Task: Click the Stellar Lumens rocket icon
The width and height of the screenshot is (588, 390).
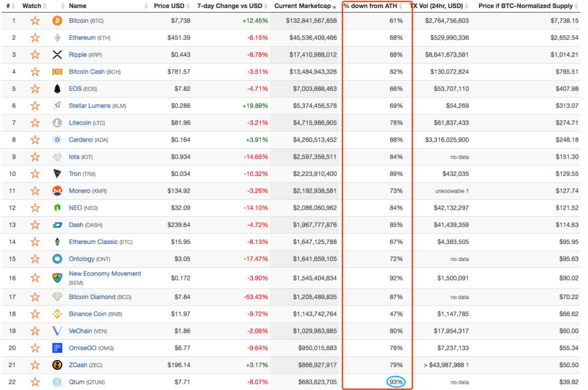Action: coord(57,106)
